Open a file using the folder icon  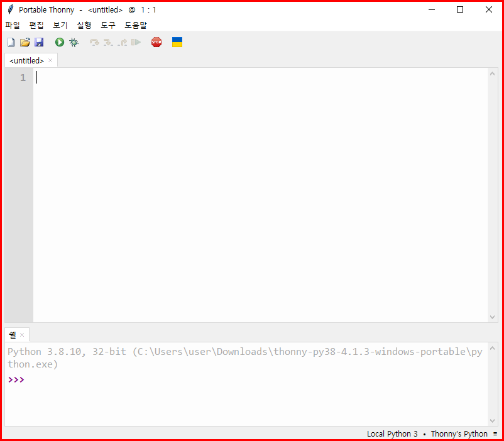(x=25, y=42)
